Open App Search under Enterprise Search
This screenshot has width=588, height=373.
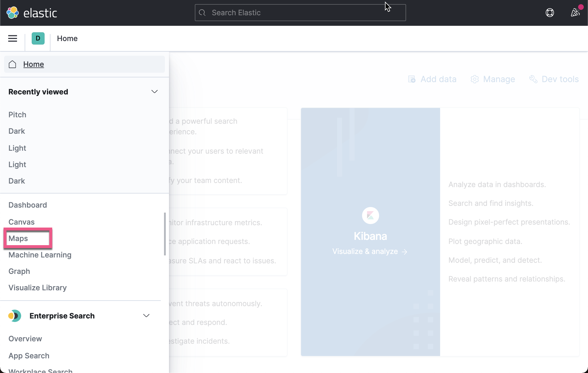(29, 355)
